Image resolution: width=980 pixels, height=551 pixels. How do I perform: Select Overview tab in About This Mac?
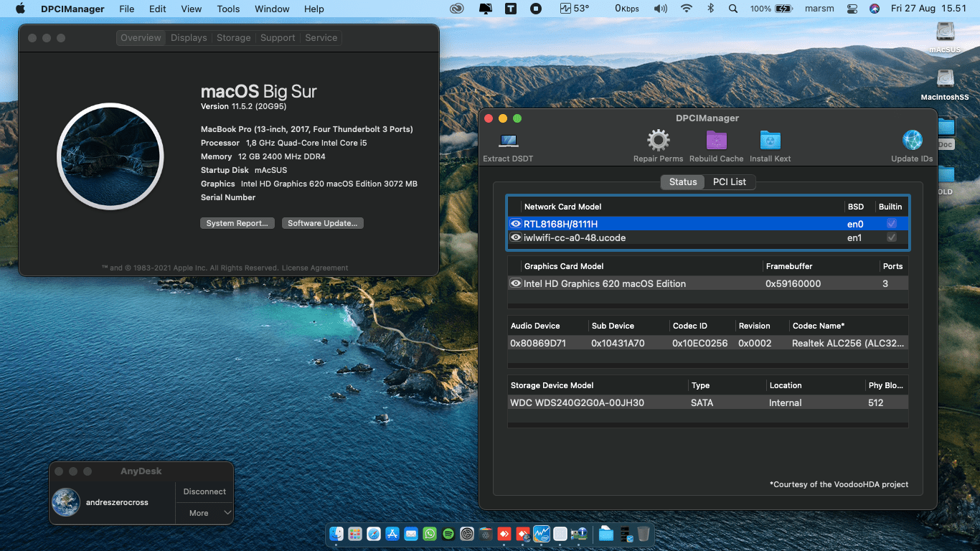(141, 38)
